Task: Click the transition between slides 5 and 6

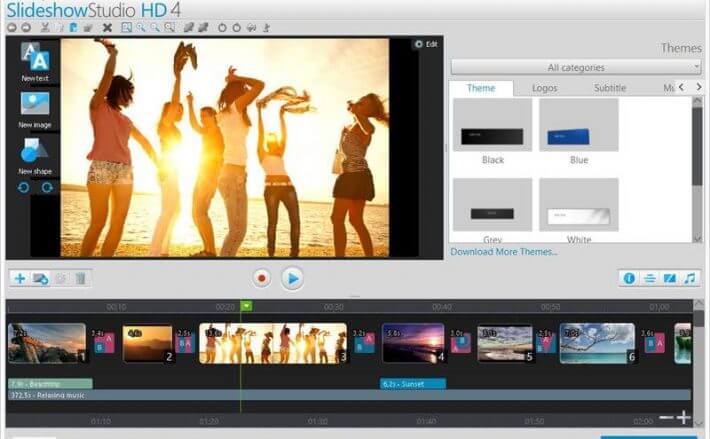Action: (x=546, y=343)
